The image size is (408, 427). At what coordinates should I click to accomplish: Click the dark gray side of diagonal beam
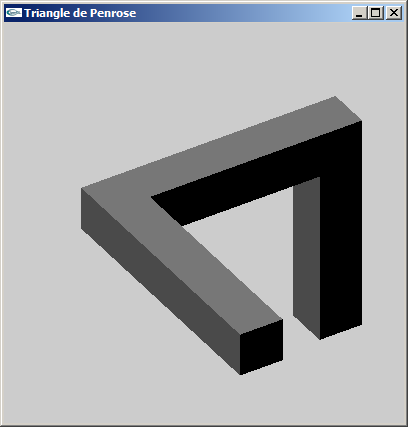160,287
